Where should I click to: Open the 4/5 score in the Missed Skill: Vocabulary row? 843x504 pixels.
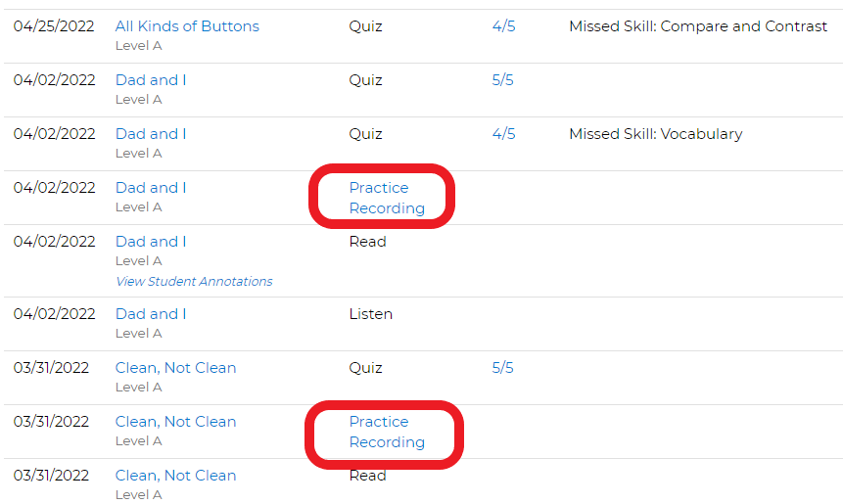tap(504, 134)
